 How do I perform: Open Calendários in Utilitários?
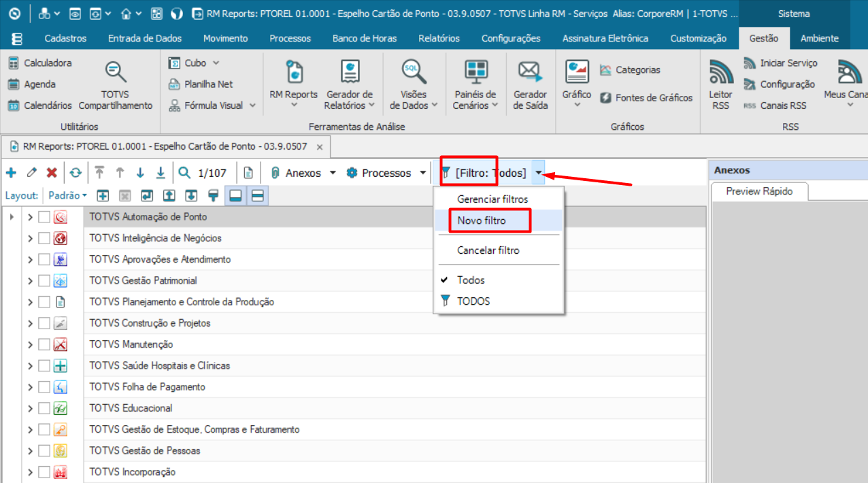39,105
